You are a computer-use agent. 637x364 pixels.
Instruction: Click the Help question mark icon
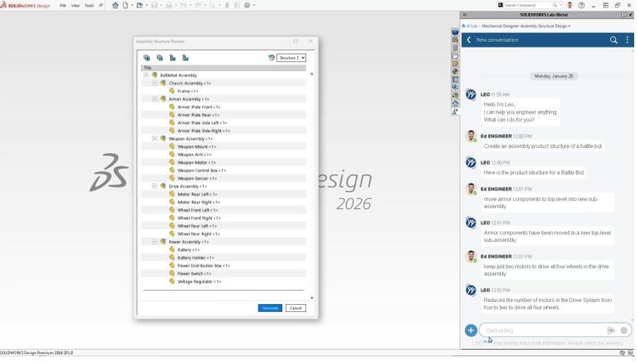point(581,6)
